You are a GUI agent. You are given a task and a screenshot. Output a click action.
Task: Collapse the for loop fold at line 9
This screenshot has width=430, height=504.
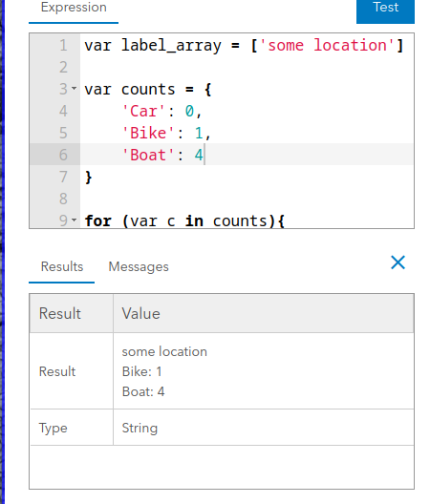click(x=74, y=220)
